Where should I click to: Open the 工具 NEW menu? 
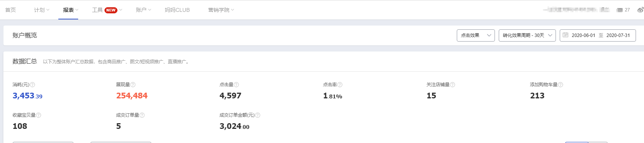[107, 10]
